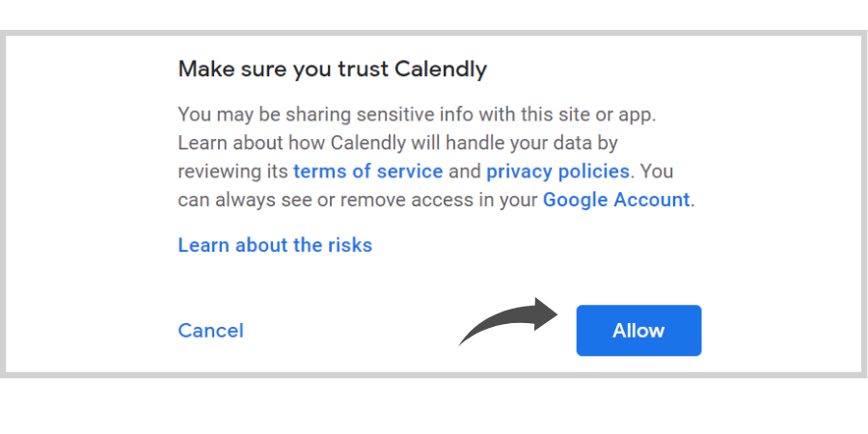Click the blue Allow button
868x434 pixels.
638,331
